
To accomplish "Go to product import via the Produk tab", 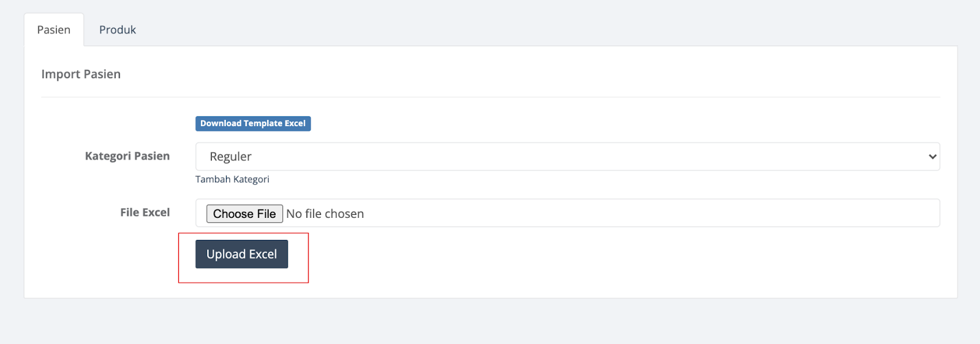I will (x=118, y=30).
